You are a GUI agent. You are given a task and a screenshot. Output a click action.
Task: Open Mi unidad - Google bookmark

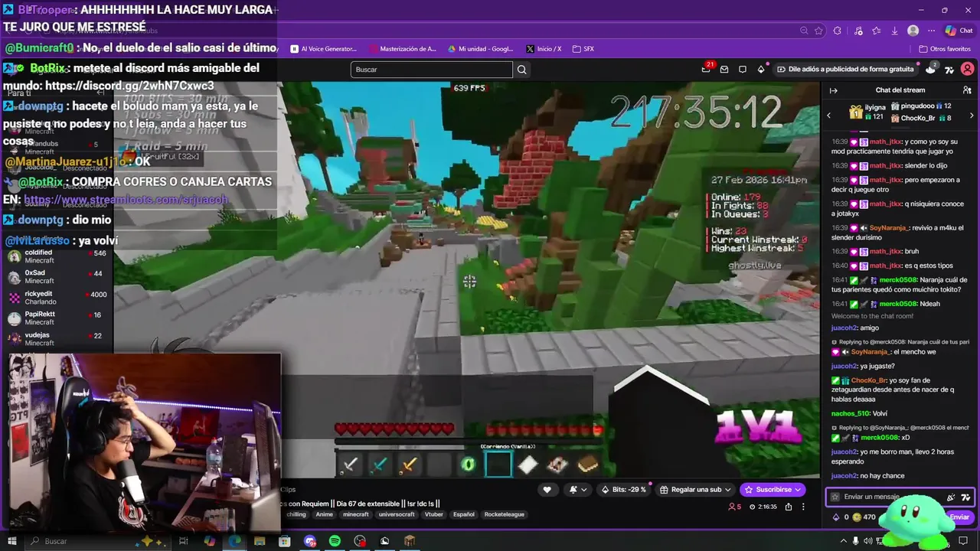(480, 49)
